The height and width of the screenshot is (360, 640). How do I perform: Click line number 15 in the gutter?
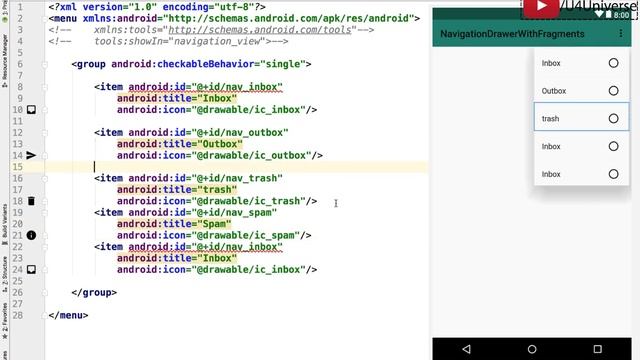coord(18,167)
